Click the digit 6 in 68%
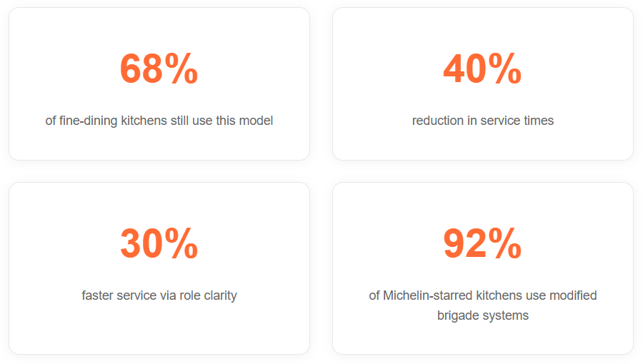643x364 pixels. [x=131, y=69]
